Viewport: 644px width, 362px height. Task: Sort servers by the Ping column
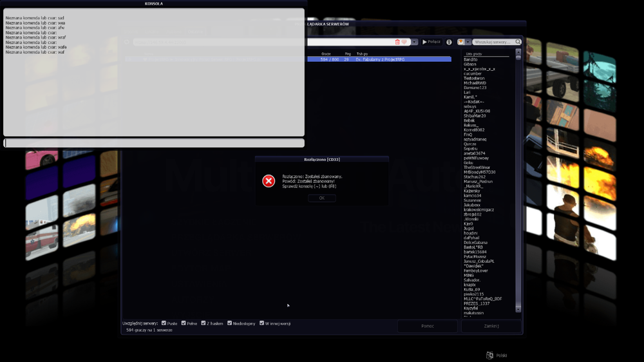click(x=348, y=54)
